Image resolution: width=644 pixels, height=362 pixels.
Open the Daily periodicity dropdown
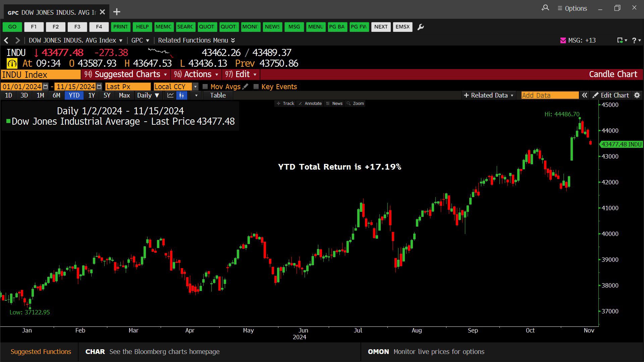(148, 95)
